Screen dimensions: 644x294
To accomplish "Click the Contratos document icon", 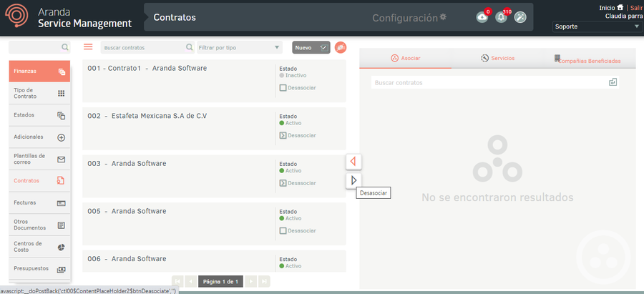I will [61, 181].
